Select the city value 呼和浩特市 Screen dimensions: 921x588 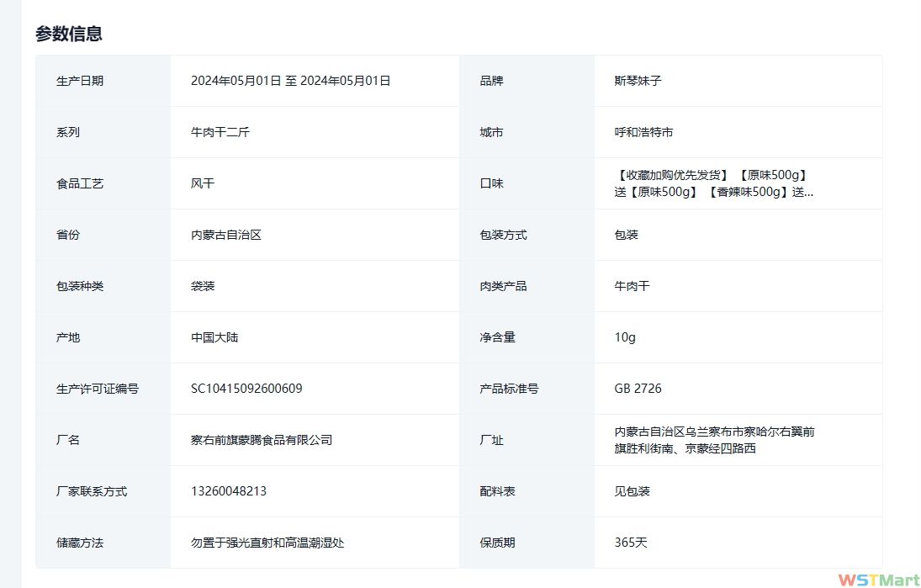643,132
